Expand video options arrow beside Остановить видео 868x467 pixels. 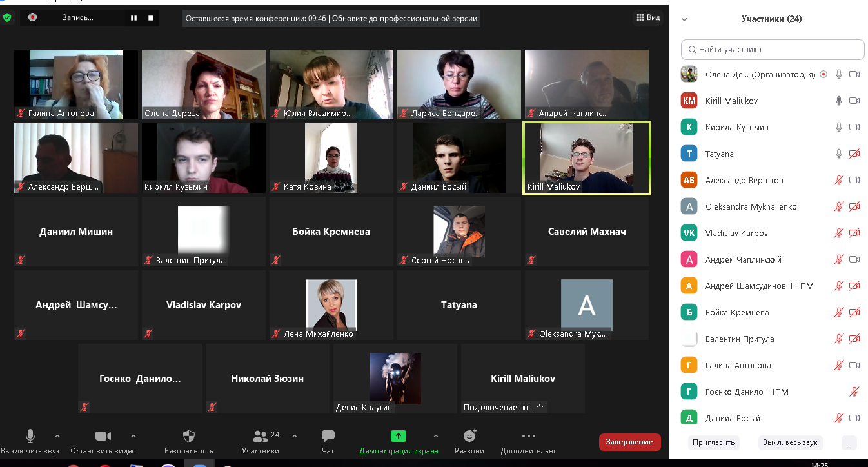(133, 436)
